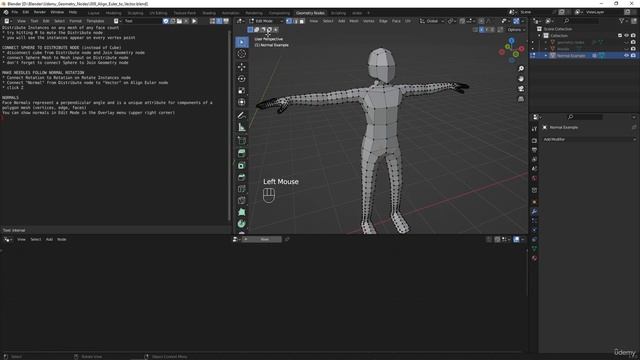Toggle visibility eye of Normal Example object
Image resolution: width=640 pixels, height=360 pixels.
[627, 56]
